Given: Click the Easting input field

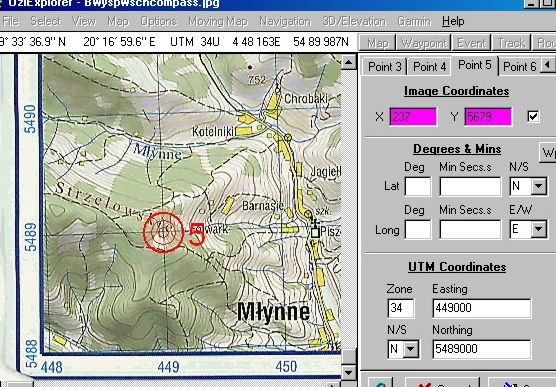Looking at the screenshot, I should click(x=482, y=308).
